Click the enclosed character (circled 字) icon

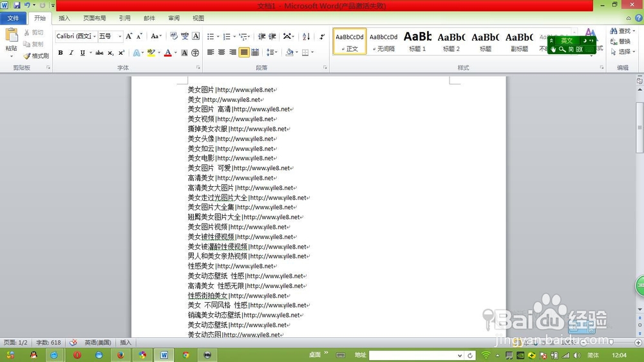pyautogui.click(x=195, y=53)
